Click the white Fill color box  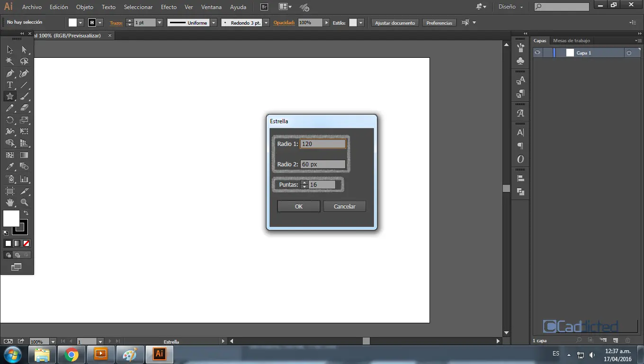(11, 218)
